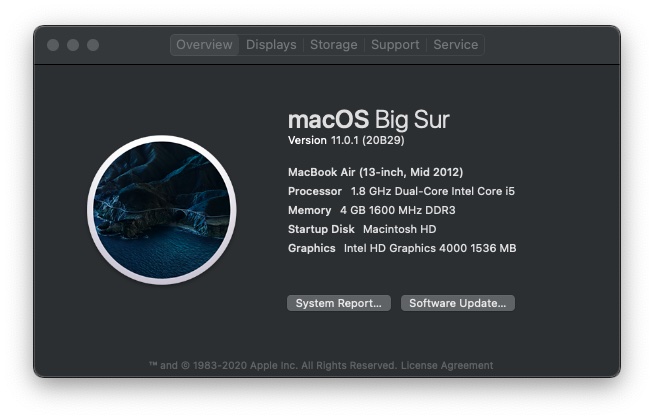Click the macOS Big Sur wallpaper icon
Screen dimensions: 654x419
pos(162,210)
